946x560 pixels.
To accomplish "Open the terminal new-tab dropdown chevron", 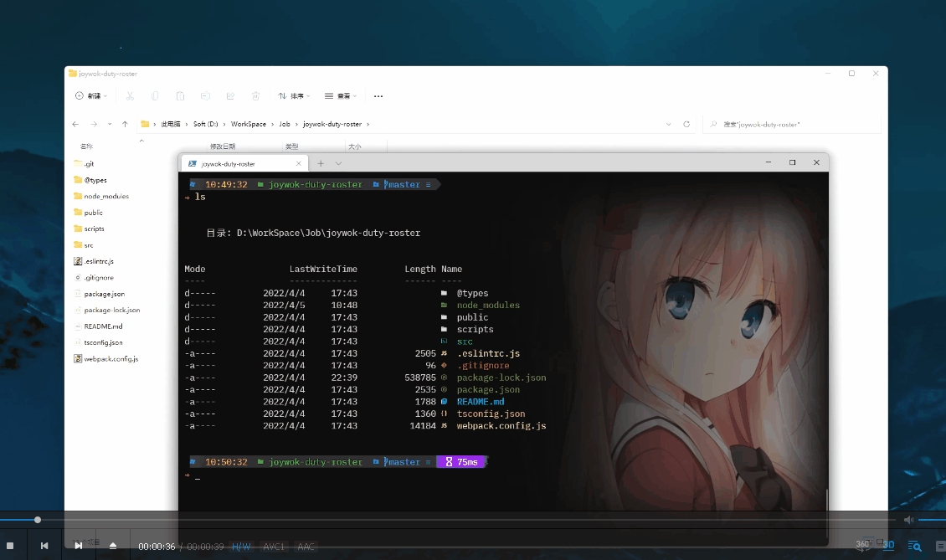I will [x=337, y=162].
